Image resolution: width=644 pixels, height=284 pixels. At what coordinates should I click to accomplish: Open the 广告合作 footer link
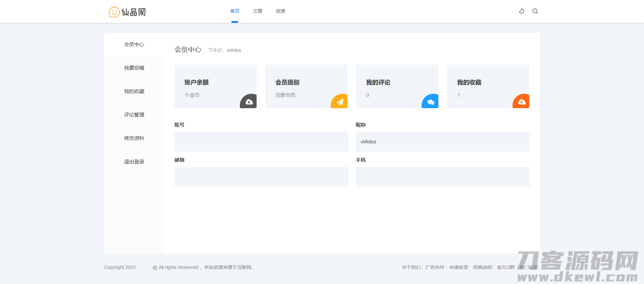click(435, 267)
